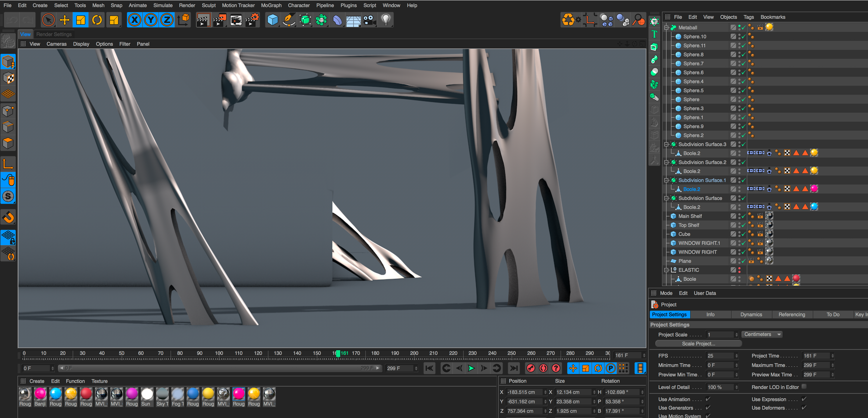Click the FPS value stepper
This screenshot has width=868, height=418.
(x=737, y=356)
